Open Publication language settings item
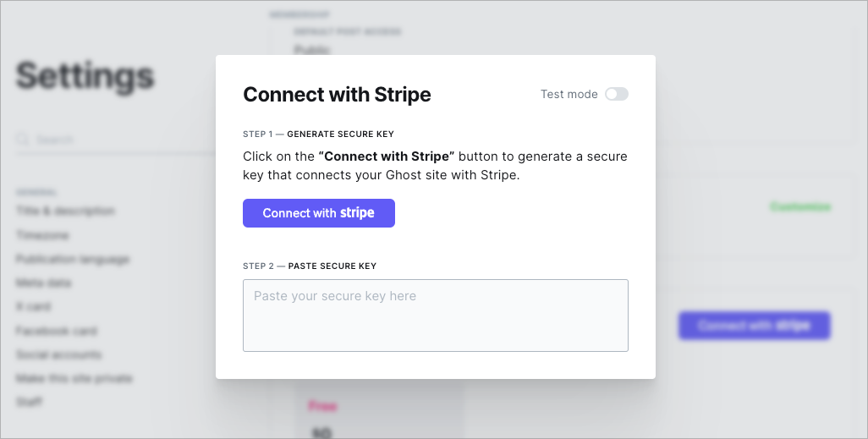The height and width of the screenshot is (439, 868). (73, 259)
